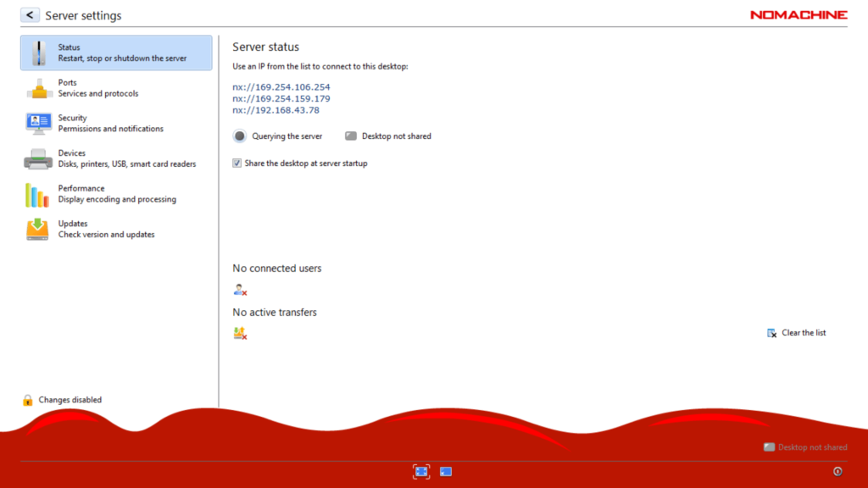Open the Ports services and protocols section
This screenshot has height=488, width=868.
116,88
